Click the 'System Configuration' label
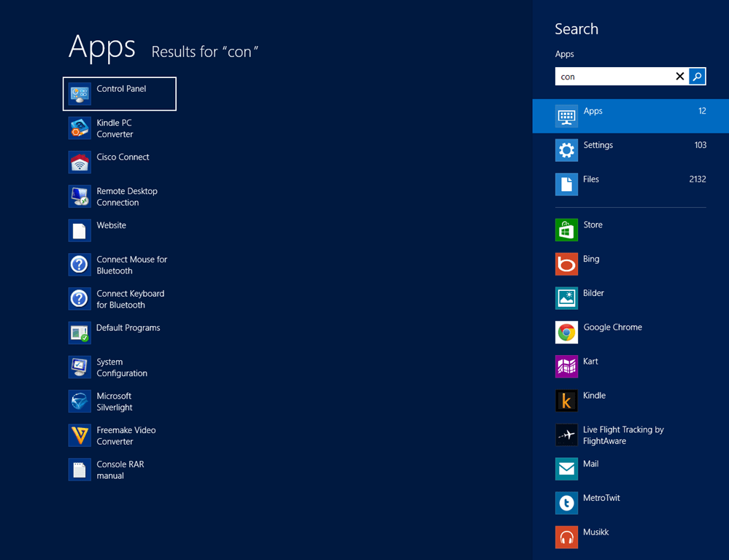Viewport: 729px width, 560px height. click(122, 367)
